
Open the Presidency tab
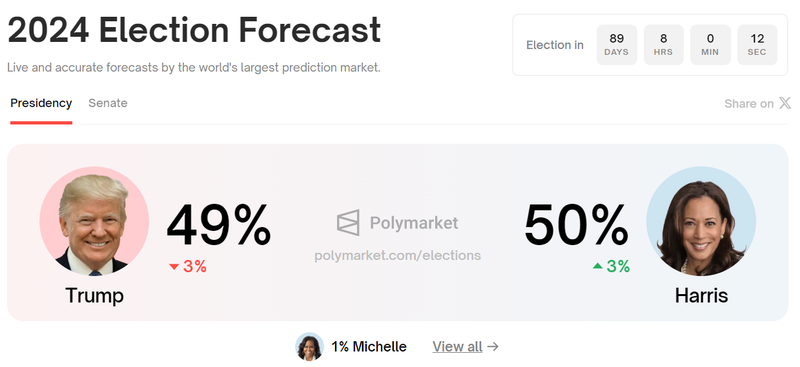click(41, 104)
